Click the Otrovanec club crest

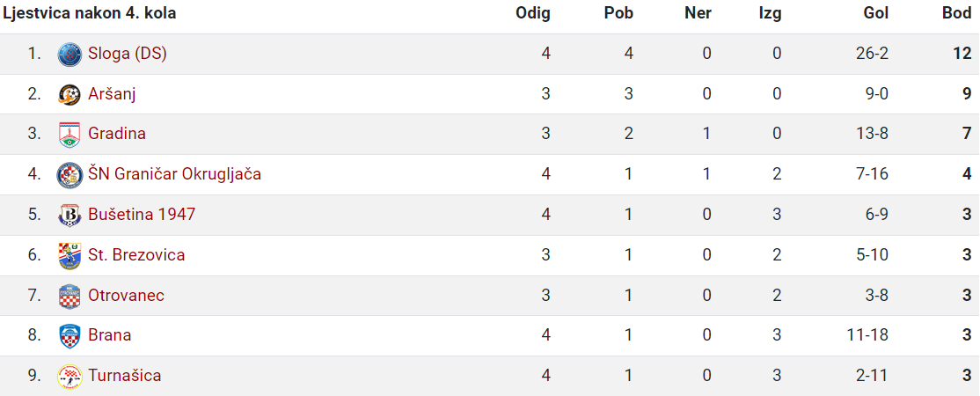[x=69, y=296]
